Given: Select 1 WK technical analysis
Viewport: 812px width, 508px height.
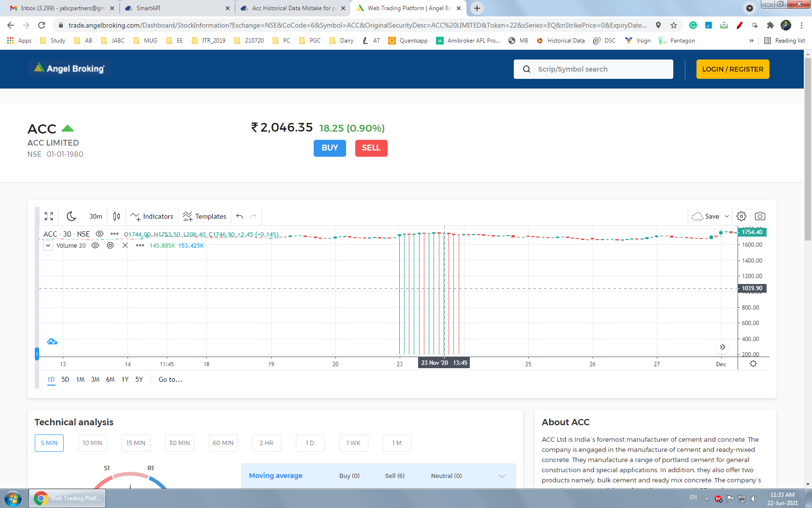Looking at the screenshot, I should pyautogui.click(x=353, y=443).
